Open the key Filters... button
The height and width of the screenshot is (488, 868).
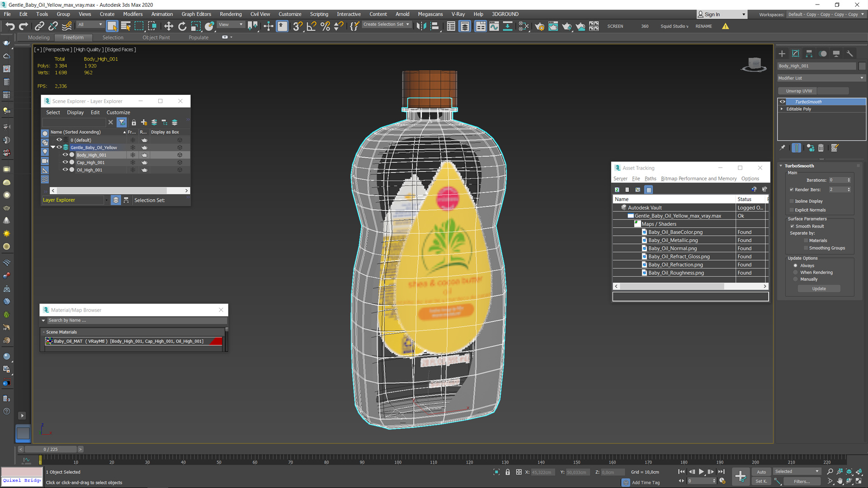(802, 482)
